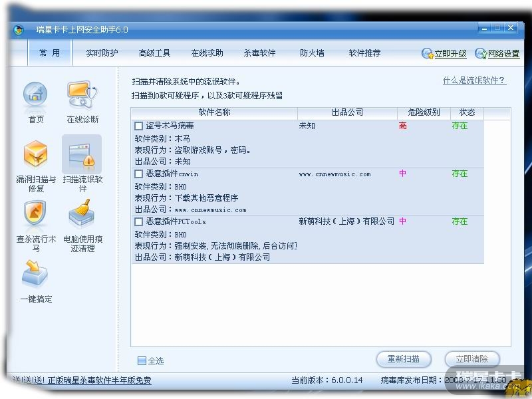Click the 病毒库发布日期 status text
The height and width of the screenshot is (399, 532).
pos(443,380)
